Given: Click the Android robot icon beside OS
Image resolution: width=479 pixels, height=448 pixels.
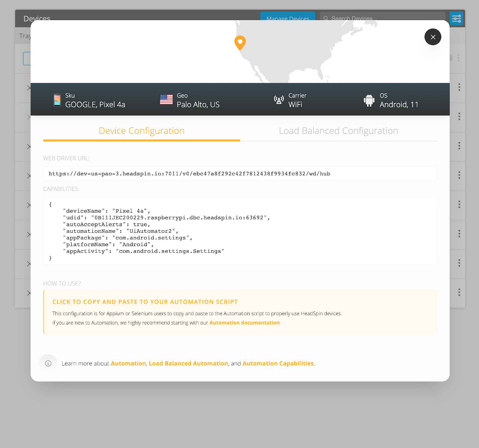Looking at the screenshot, I should (369, 100).
